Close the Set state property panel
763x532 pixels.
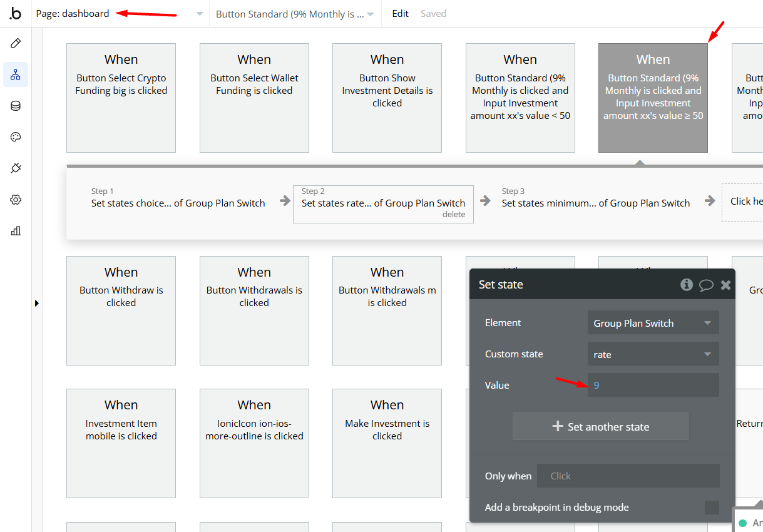click(726, 285)
